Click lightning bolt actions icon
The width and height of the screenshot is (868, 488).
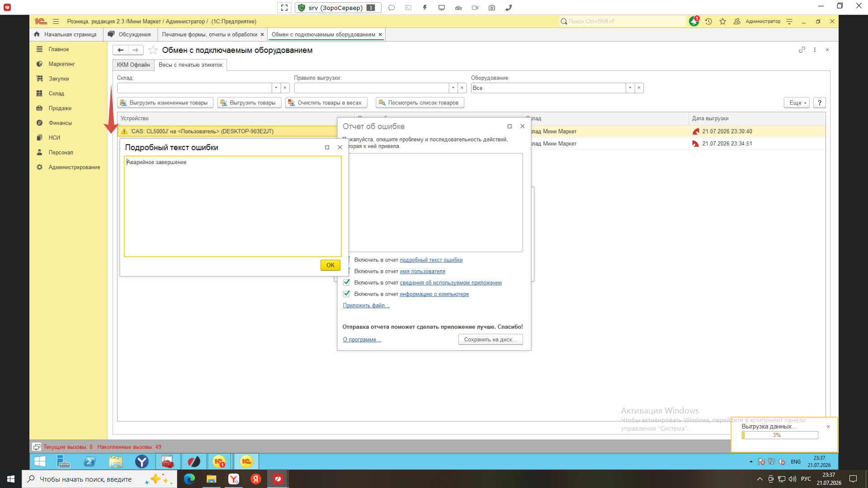tap(425, 8)
